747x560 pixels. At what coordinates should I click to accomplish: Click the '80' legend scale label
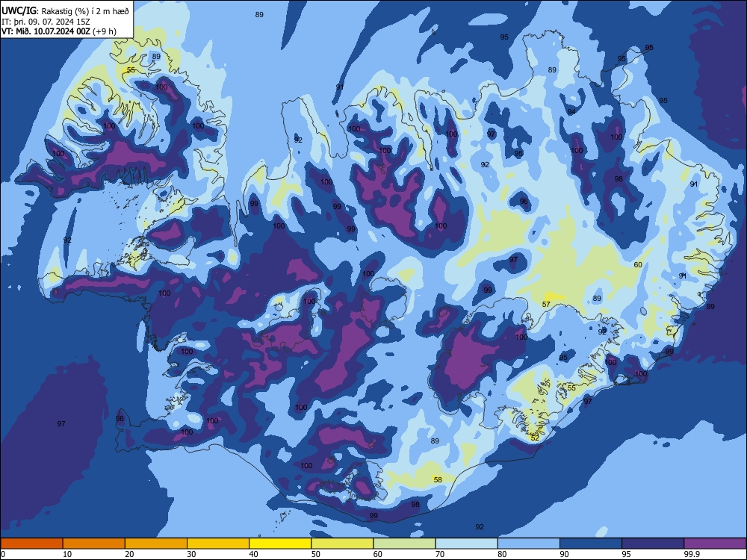pyautogui.click(x=502, y=554)
